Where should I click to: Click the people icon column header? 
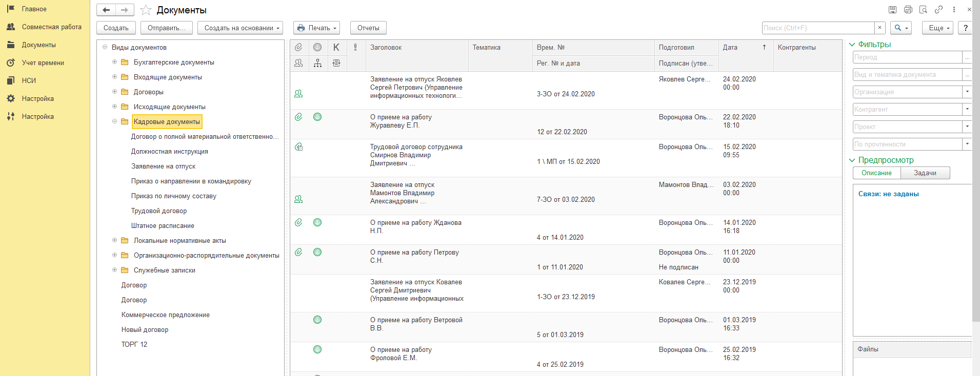coord(298,63)
